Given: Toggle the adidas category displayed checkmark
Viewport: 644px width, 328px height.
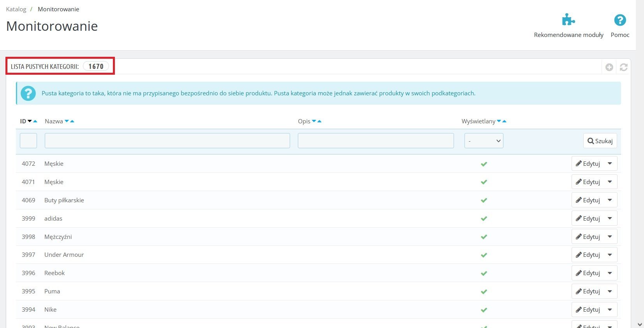Looking at the screenshot, I should 484,219.
